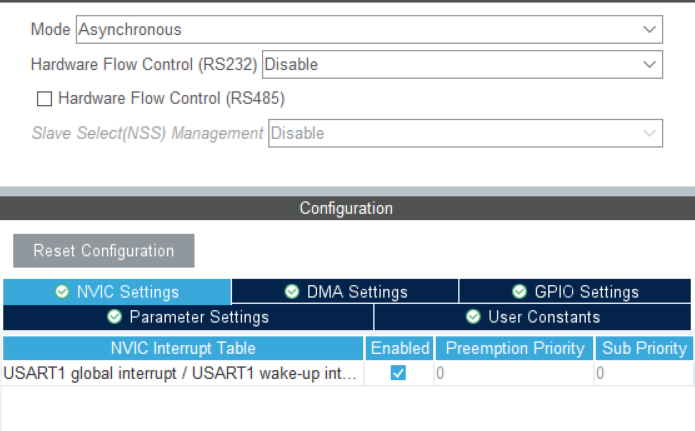Click the Sub Priority value field
Viewport: 695px width, 431px height.
point(643,373)
